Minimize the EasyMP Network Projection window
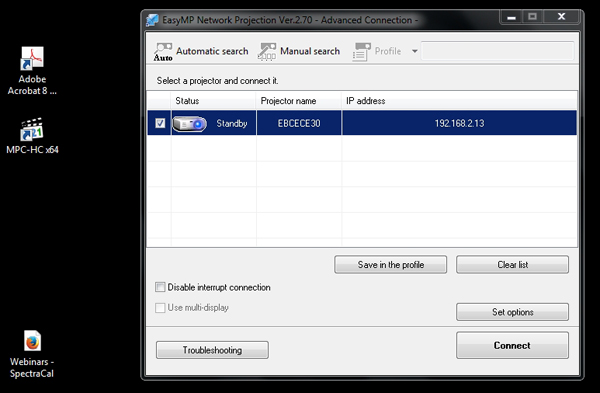600x393 pixels. 511,17
